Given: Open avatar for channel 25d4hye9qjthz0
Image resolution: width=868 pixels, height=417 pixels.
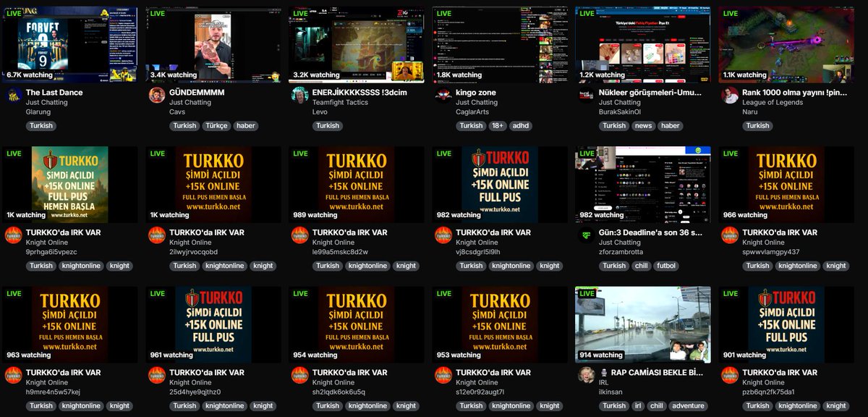Looking at the screenshot, I should click(x=156, y=375).
